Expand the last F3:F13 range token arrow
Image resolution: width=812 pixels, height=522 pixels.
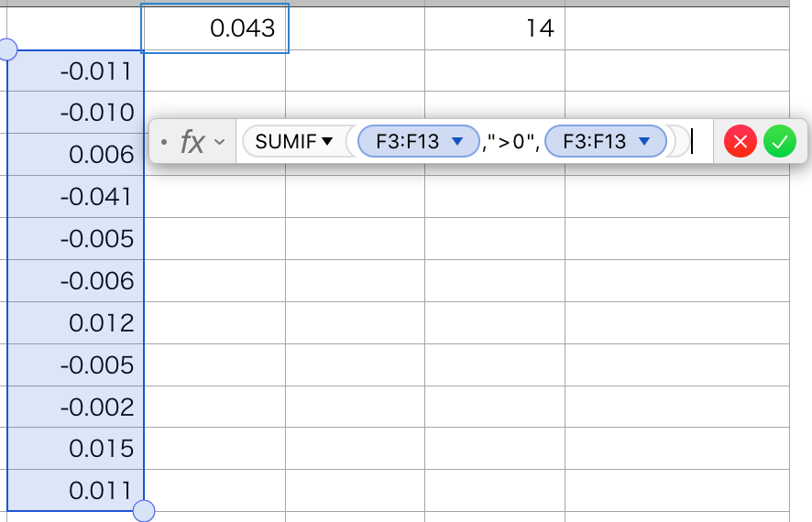click(x=644, y=141)
